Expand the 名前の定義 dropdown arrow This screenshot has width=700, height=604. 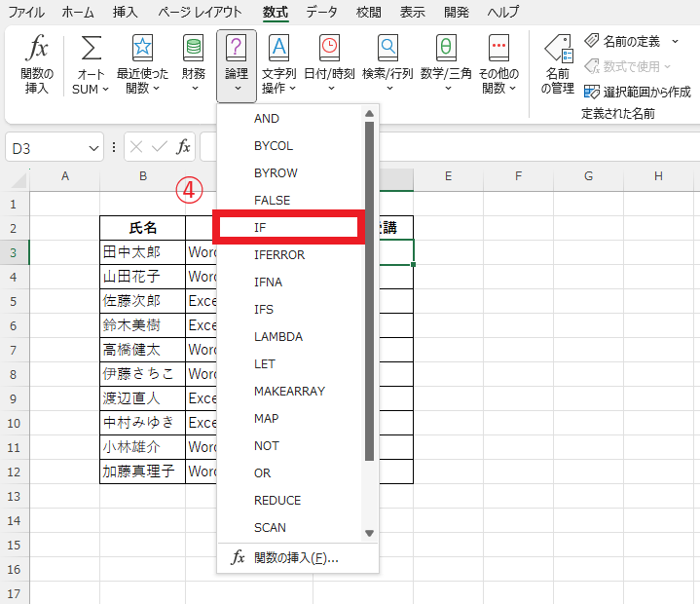(x=675, y=42)
